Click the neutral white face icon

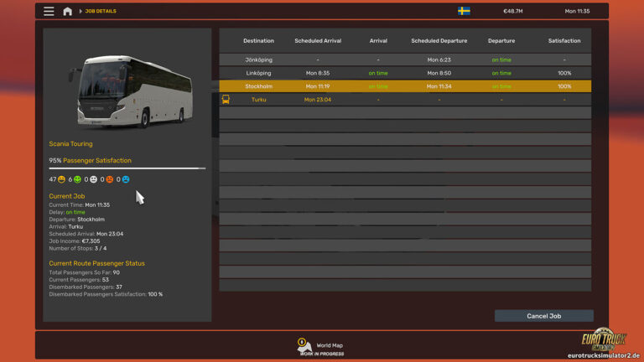[x=94, y=179]
